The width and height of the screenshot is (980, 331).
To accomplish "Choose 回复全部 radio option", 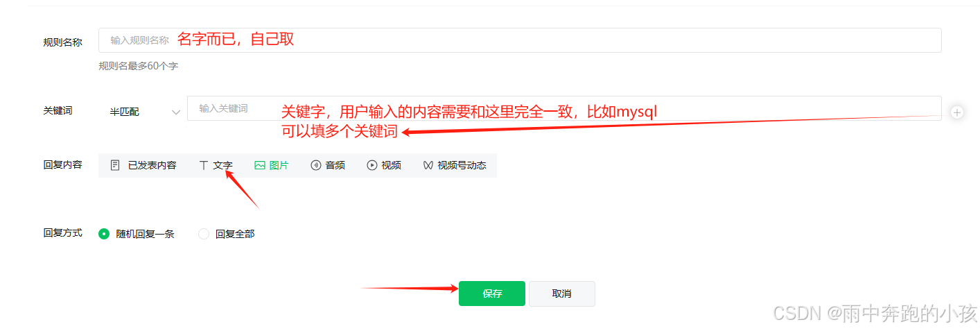I will pos(227,234).
